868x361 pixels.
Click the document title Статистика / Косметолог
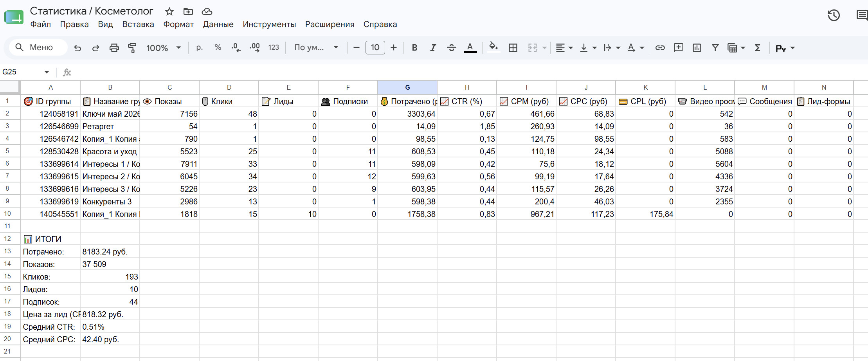click(92, 11)
